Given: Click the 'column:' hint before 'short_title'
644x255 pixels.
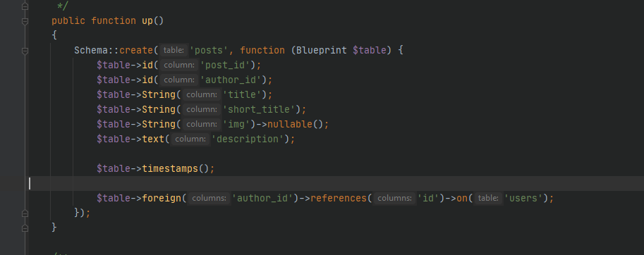Looking at the screenshot, I should pos(201,109).
